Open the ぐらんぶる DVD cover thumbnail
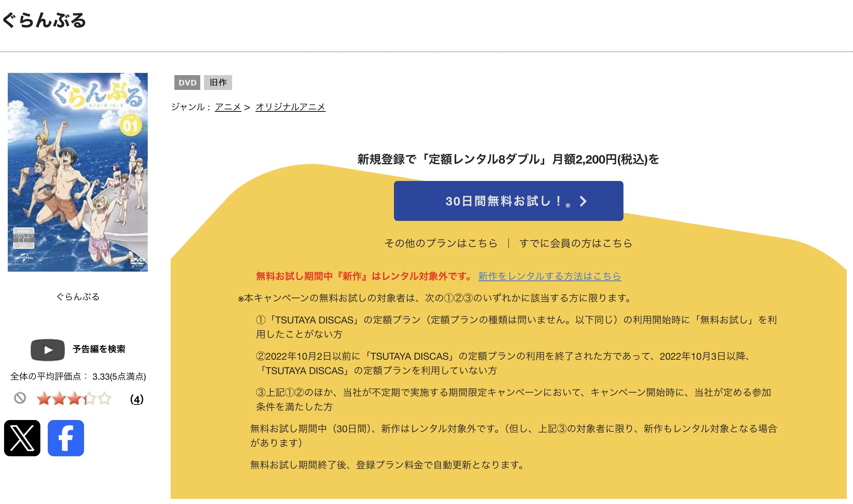The width and height of the screenshot is (853, 504). click(78, 172)
